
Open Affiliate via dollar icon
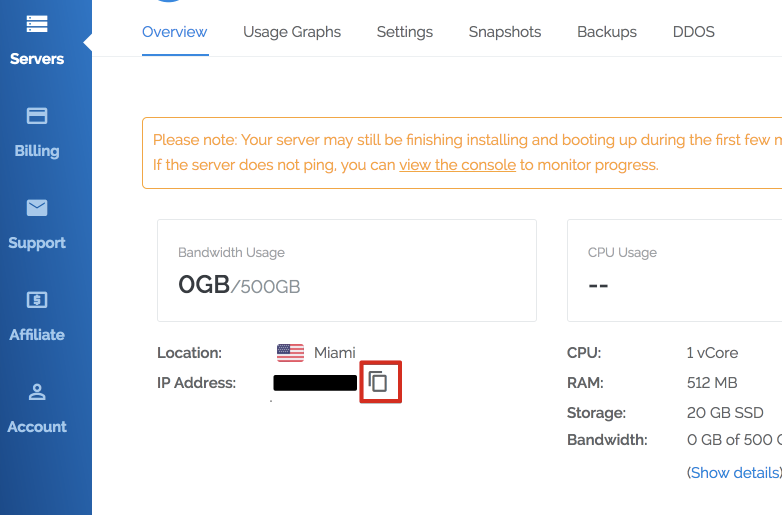37,299
